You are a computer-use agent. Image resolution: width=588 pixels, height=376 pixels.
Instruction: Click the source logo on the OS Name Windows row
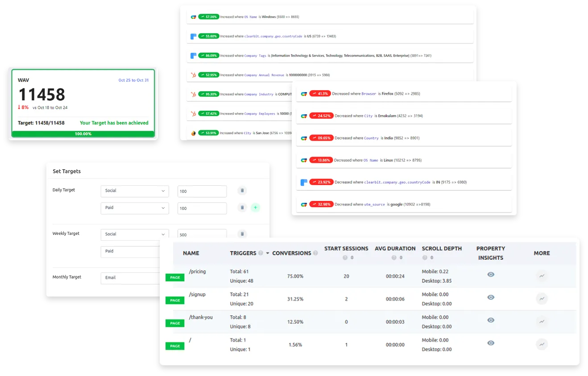[194, 17]
